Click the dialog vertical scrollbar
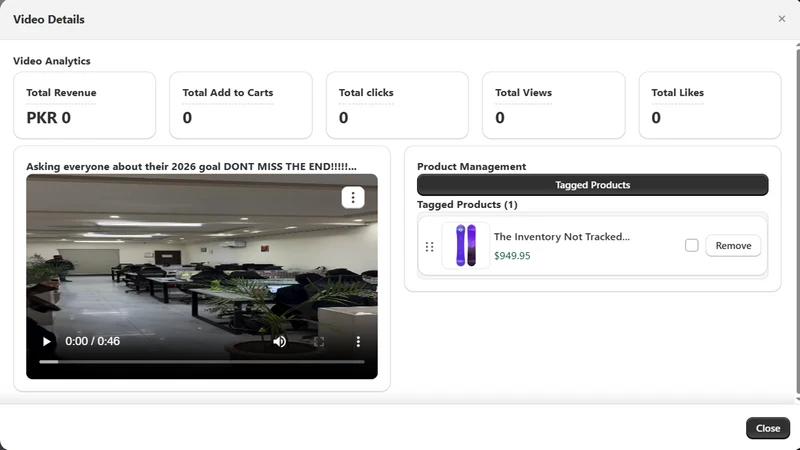The width and height of the screenshot is (800, 450). tap(797, 219)
